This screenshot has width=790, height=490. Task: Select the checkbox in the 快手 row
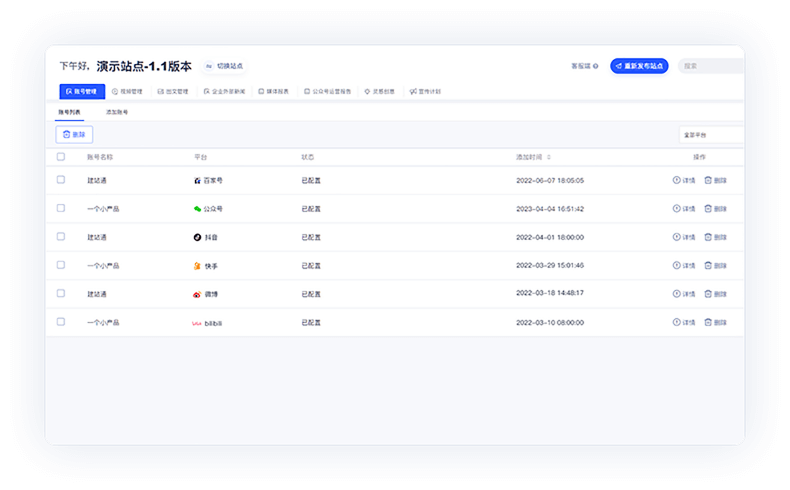click(x=61, y=265)
